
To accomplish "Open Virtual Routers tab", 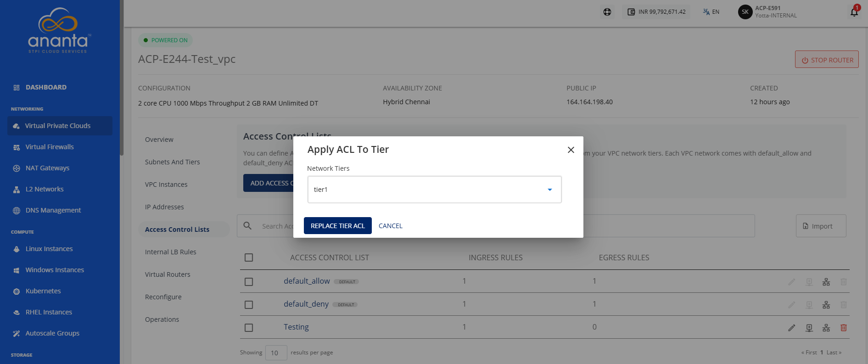I will tap(168, 274).
